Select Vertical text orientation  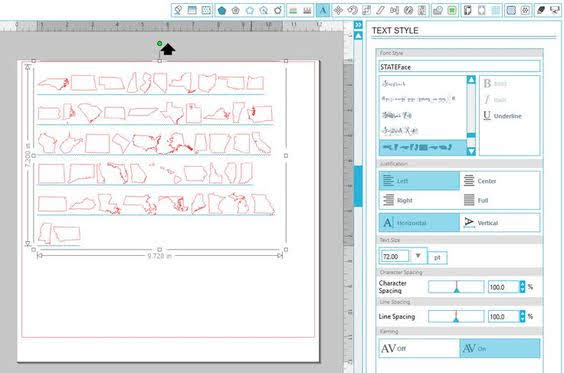(x=500, y=223)
